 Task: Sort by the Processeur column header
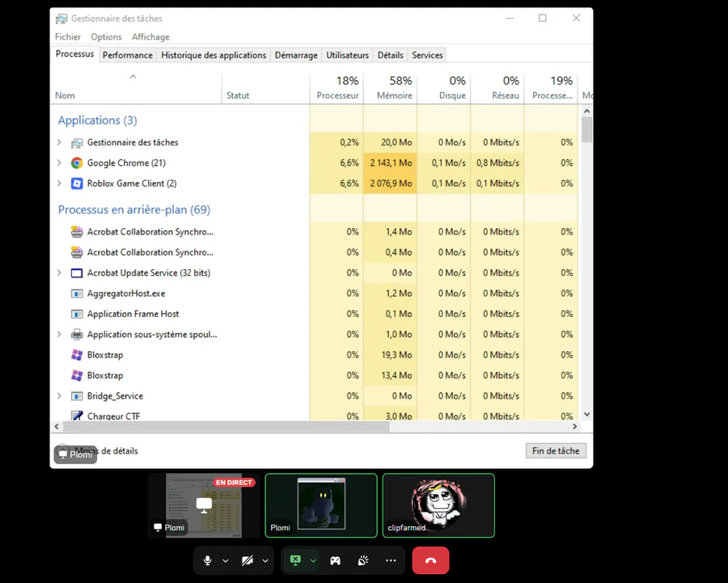(x=336, y=88)
